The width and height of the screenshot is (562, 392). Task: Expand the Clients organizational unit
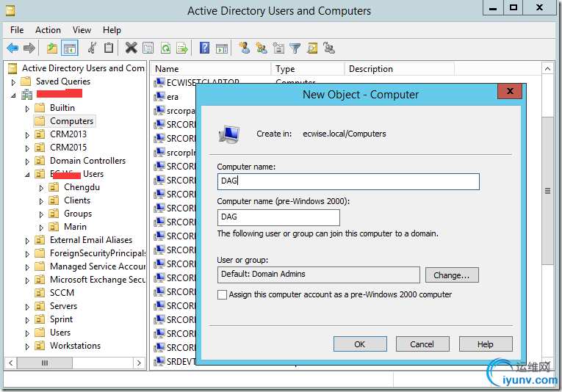tap(41, 202)
